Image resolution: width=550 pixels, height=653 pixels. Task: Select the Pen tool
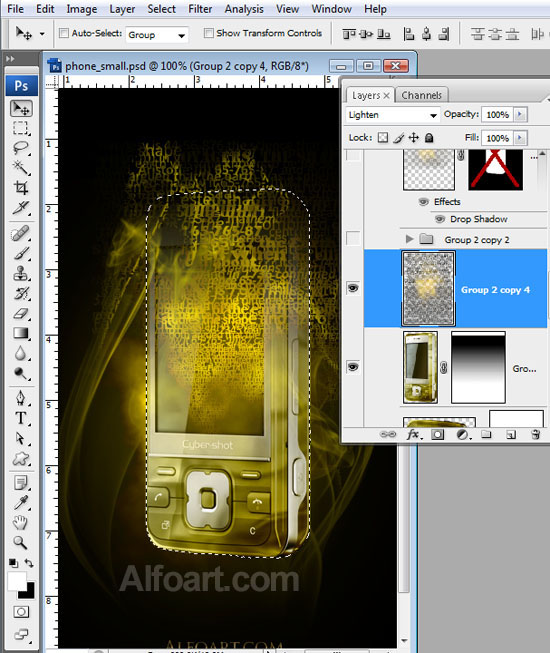click(x=21, y=398)
